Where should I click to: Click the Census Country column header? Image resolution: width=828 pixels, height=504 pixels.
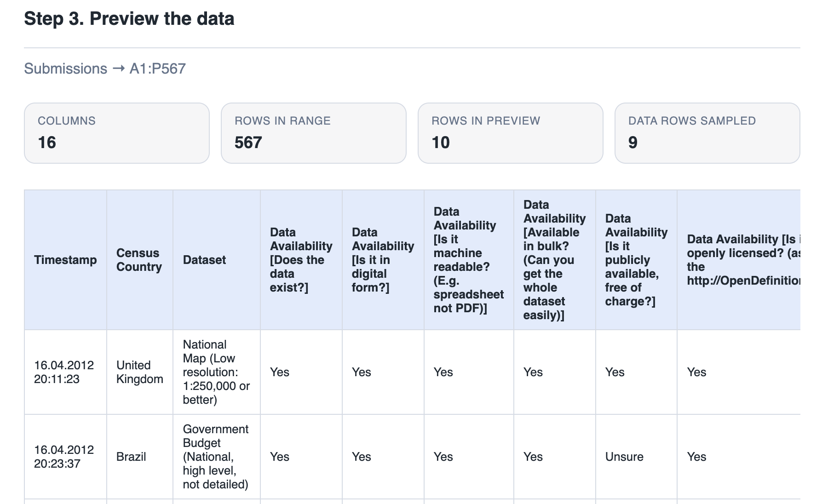[x=138, y=260]
